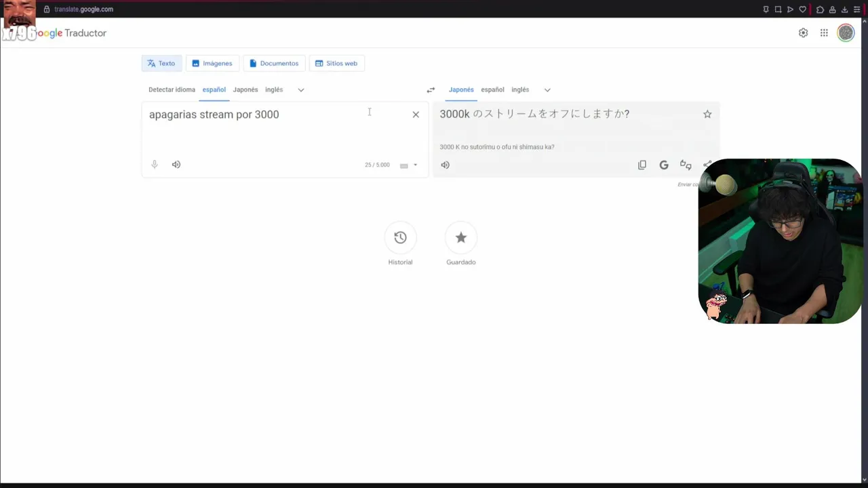The width and height of the screenshot is (868, 488).
Task: Select Japonés as target language
Action: (461, 89)
